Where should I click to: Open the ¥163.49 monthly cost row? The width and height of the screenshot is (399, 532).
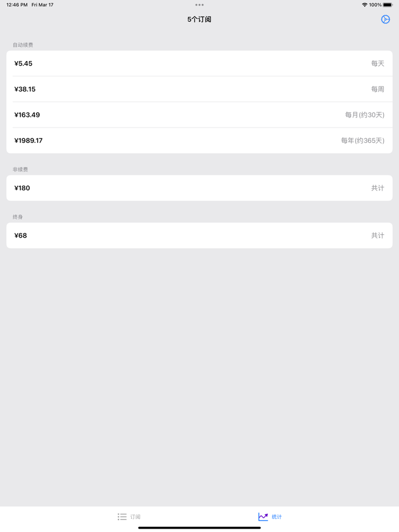[x=199, y=114]
